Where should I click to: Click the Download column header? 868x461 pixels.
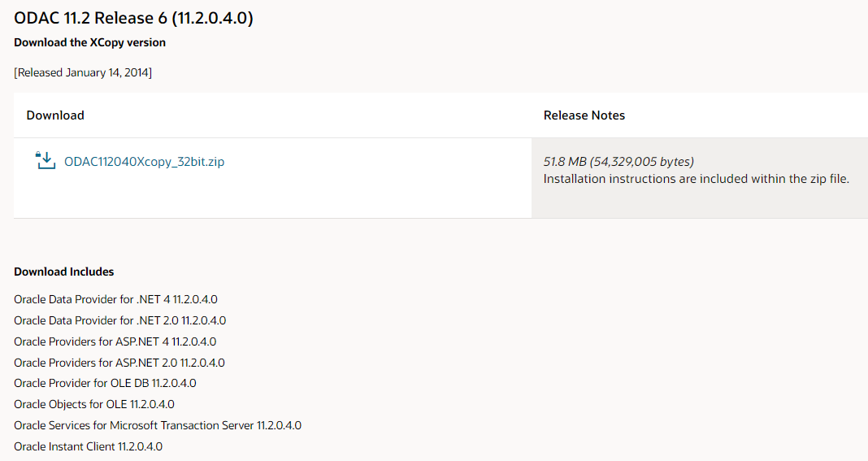pyautogui.click(x=55, y=115)
